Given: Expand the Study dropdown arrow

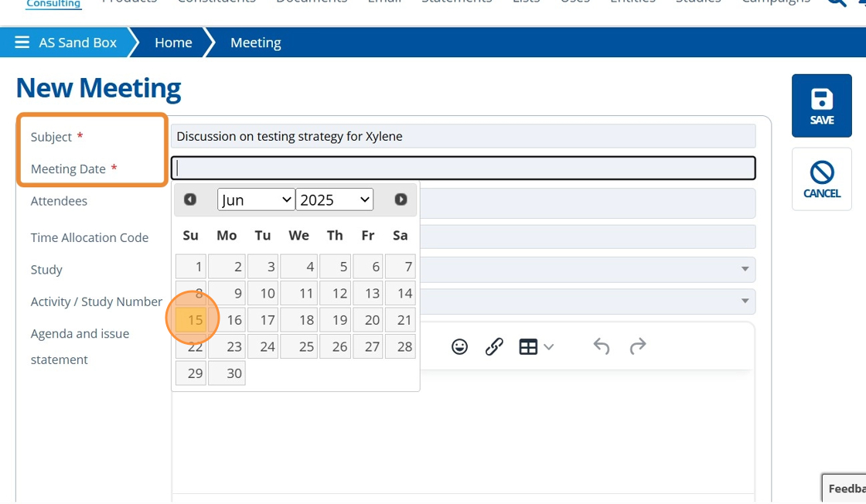Looking at the screenshot, I should [745, 269].
